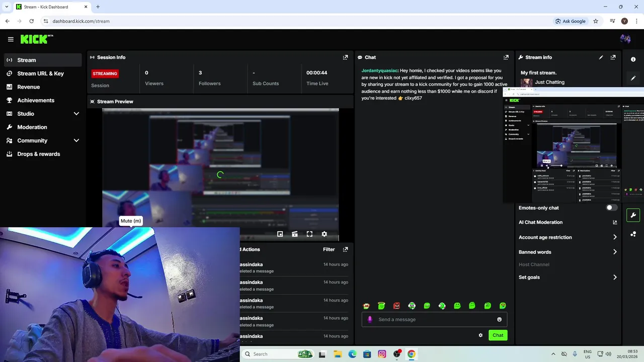Click the pencil icon on right rail
644x362 pixels.
tap(633, 78)
